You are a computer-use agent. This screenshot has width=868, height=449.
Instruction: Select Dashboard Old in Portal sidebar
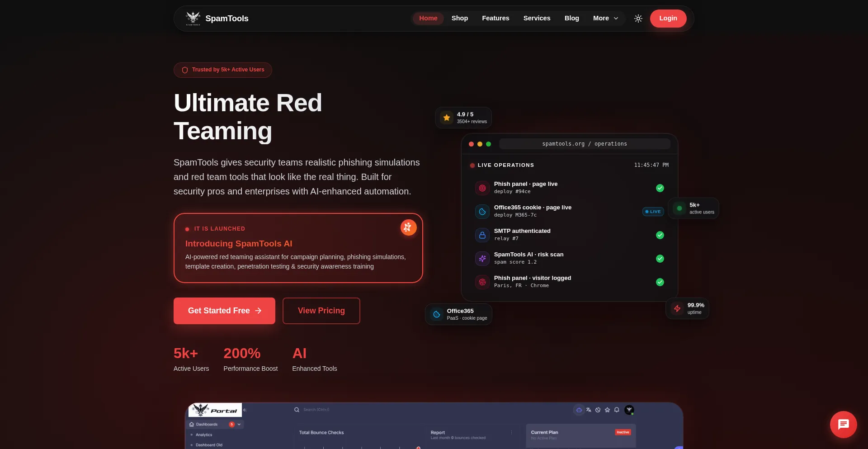[209, 445]
